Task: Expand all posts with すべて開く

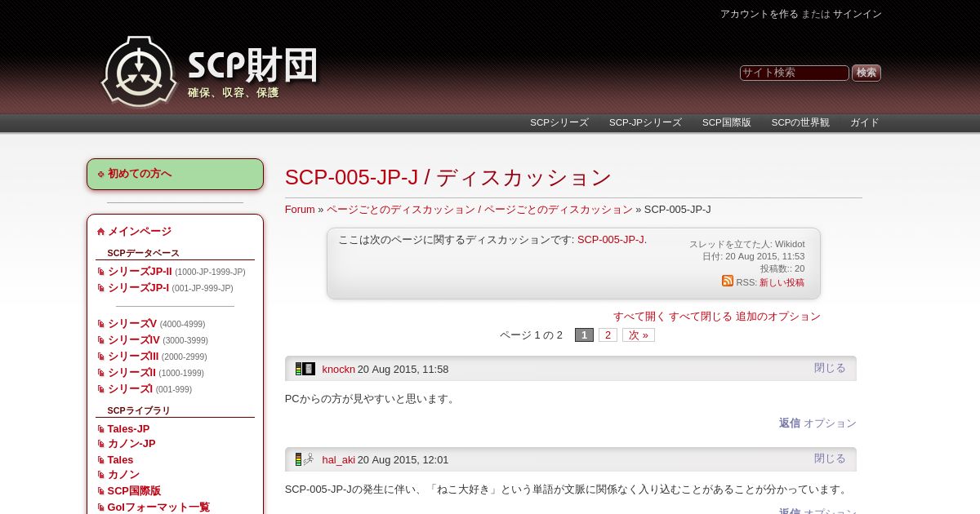Action: (x=639, y=317)
